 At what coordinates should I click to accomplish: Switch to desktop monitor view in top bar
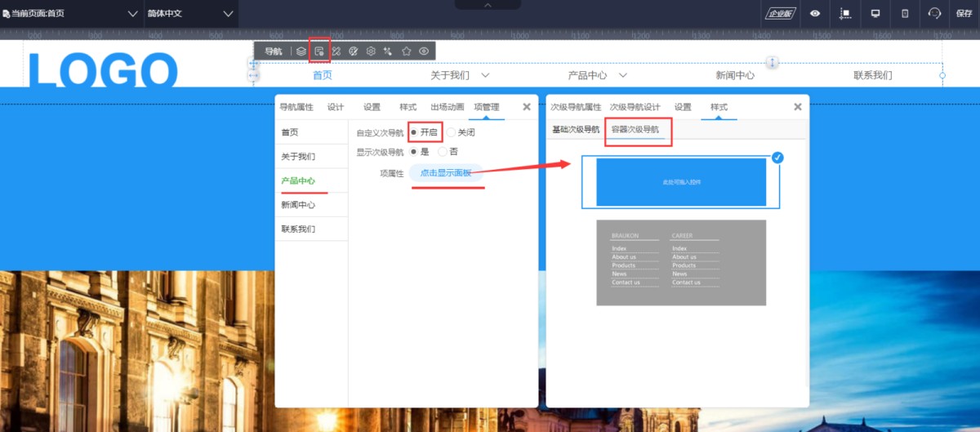(x=875, y=13)
